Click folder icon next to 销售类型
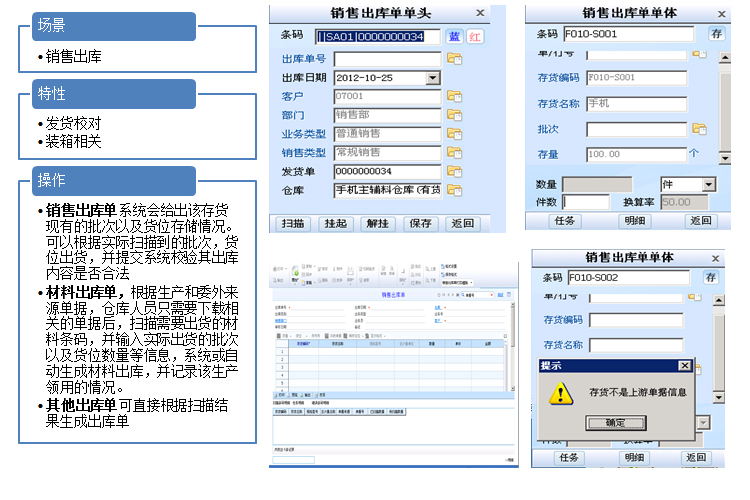750x500 pixels. tap(454, 152)
